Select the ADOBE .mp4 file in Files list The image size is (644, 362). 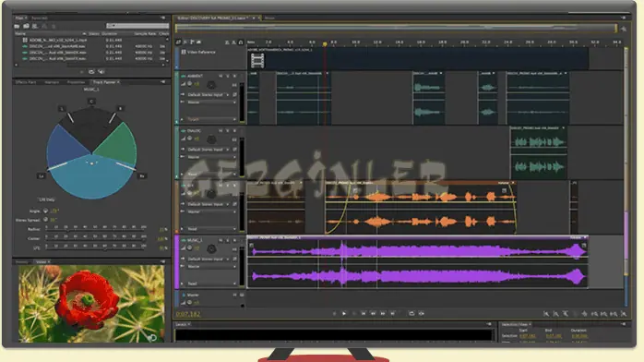pyautogui.click(x=58, y=41)
